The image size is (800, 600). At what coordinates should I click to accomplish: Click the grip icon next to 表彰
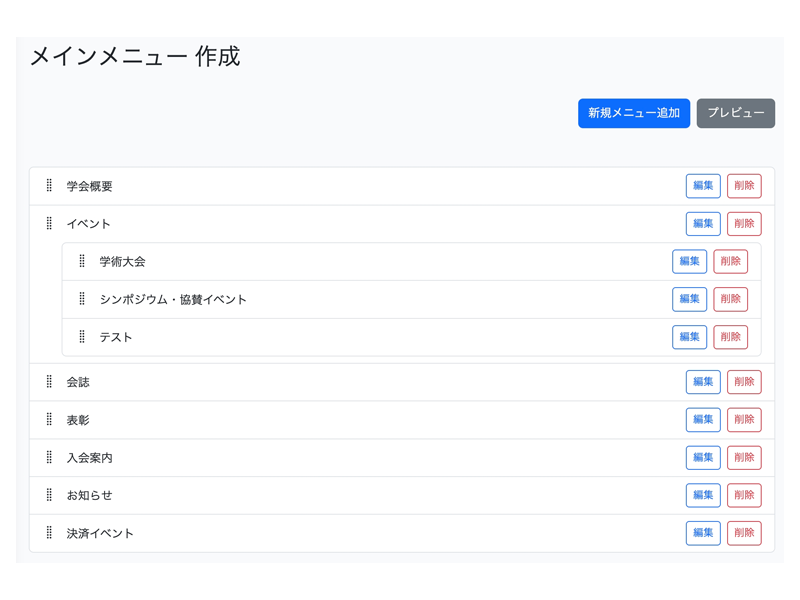click(x=49, y=420)
